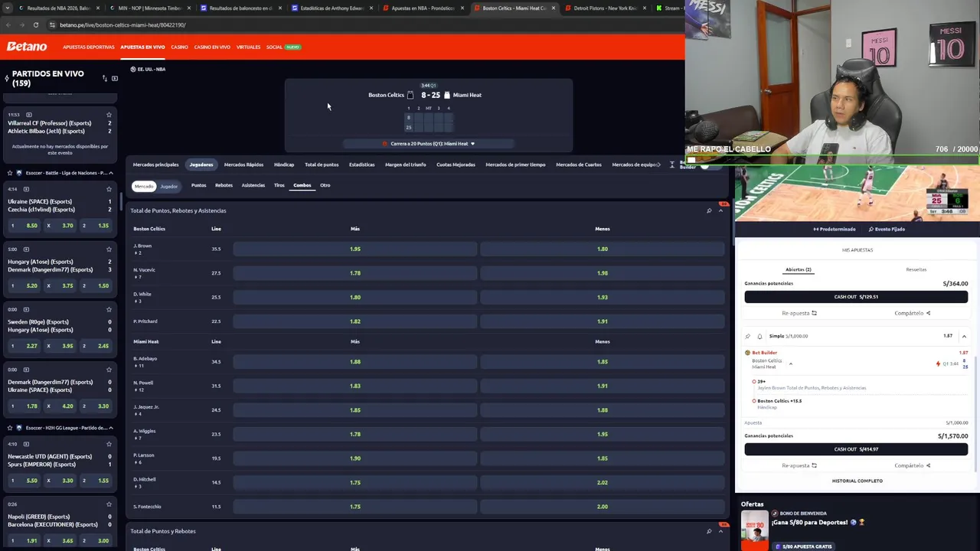Open the Gana S/80 para Deportes offer thumbnail

click(754, 530)
